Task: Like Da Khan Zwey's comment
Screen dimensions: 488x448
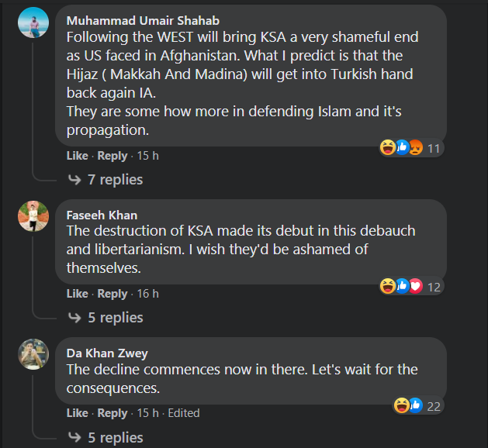Action: tap(77, 413)
